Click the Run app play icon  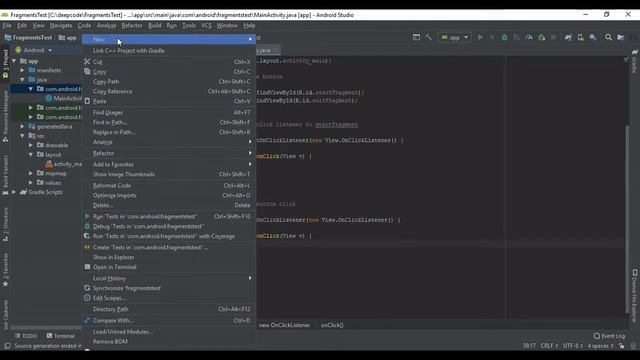click(480, 37)
